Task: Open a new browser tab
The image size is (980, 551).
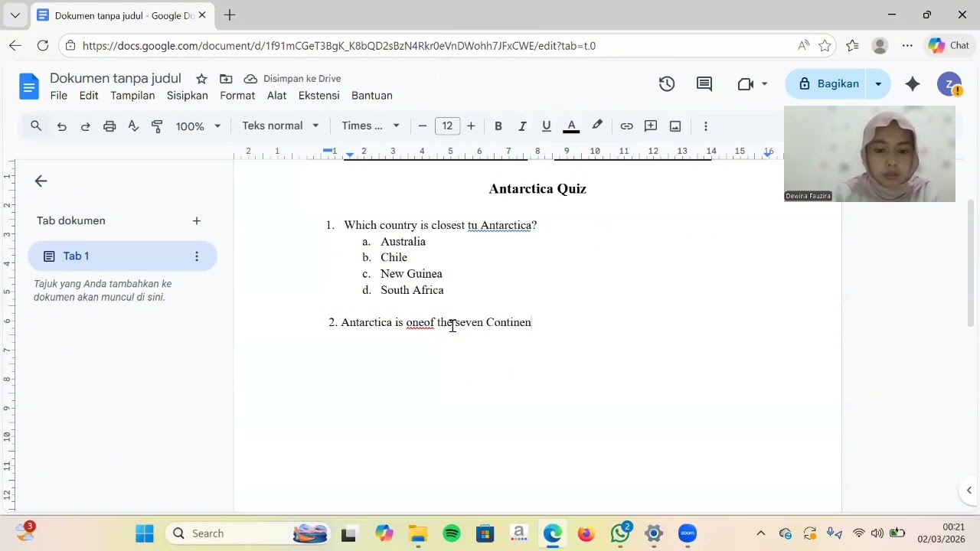Action: 230,15
